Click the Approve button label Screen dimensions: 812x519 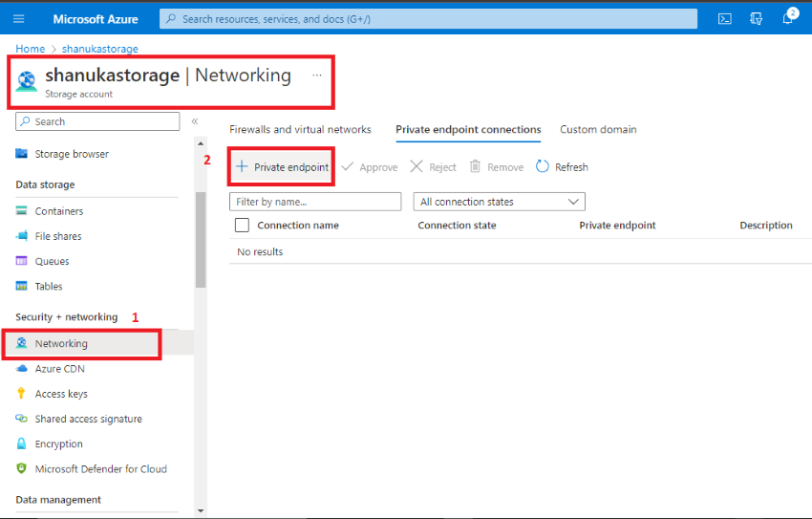tap(378, 167)
